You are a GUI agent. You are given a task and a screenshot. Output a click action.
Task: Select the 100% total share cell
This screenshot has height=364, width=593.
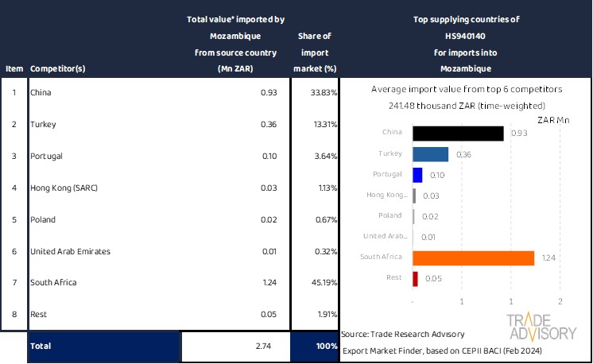pyautogui.click(x=315, y=347)
